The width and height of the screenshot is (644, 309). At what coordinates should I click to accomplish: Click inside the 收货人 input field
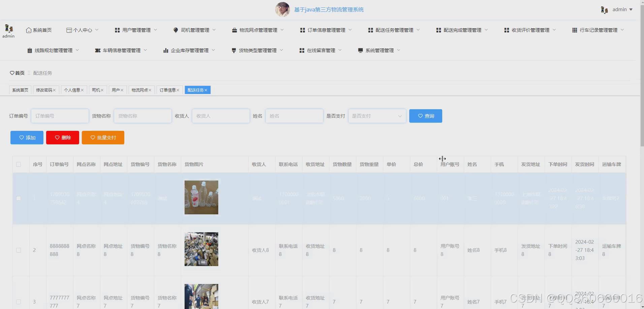(x=221, y=116)
